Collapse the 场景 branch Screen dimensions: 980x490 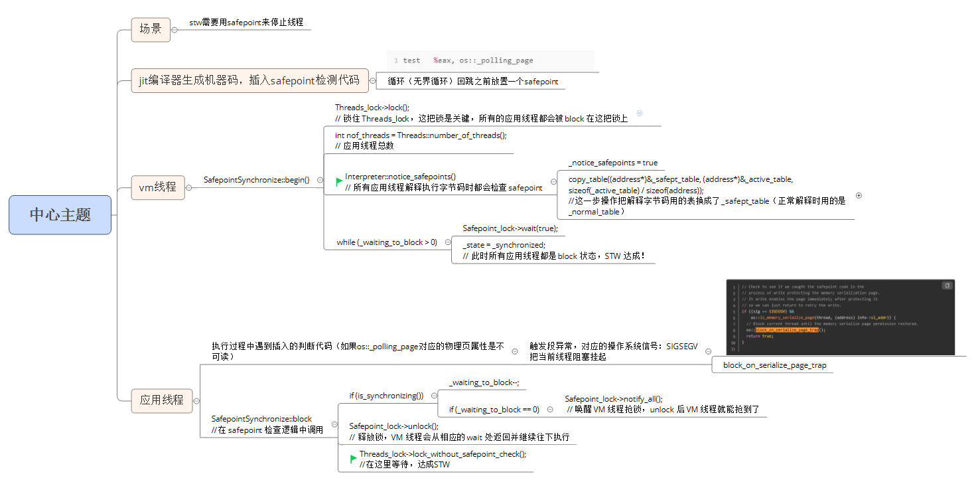coord(175,30)
